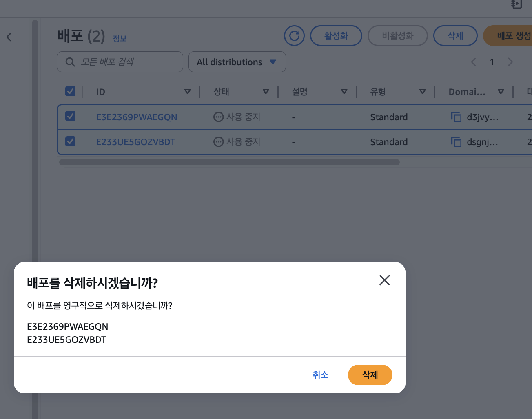The image size is (532, 419).
Task: Open the 정보 info link
Action: [120, 39]
